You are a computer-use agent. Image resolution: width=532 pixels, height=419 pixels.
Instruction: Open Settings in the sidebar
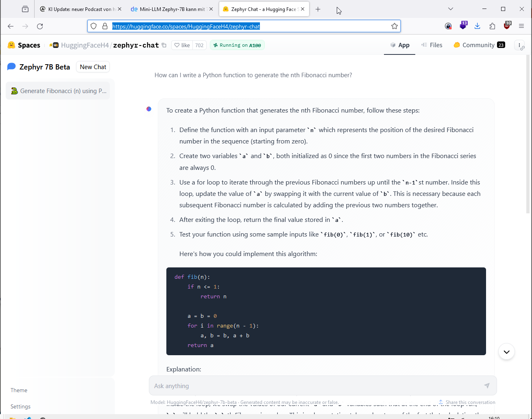(x=20, y=406)
